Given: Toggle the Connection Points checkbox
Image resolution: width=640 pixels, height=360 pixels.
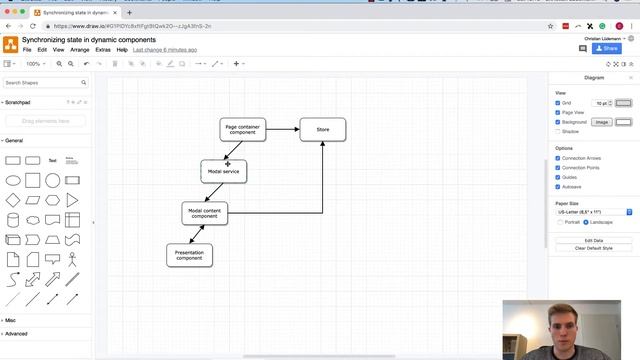Looking at the screenshot, I should click(x=558, y=168).
